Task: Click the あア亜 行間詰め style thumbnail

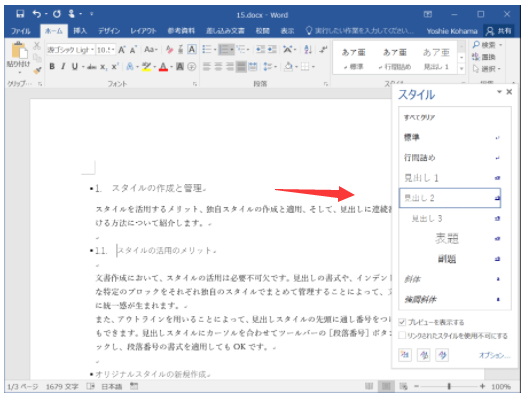Action: point(394,58)
